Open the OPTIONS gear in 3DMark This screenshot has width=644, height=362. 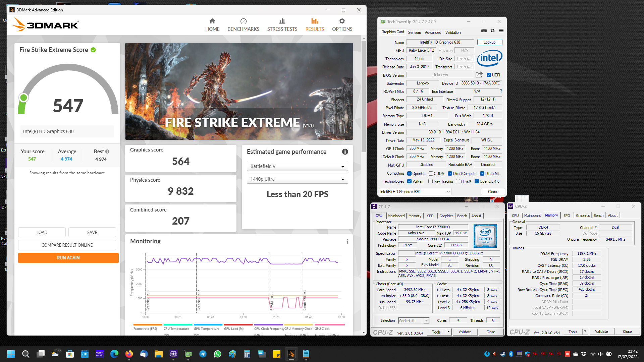click(342, 25)
